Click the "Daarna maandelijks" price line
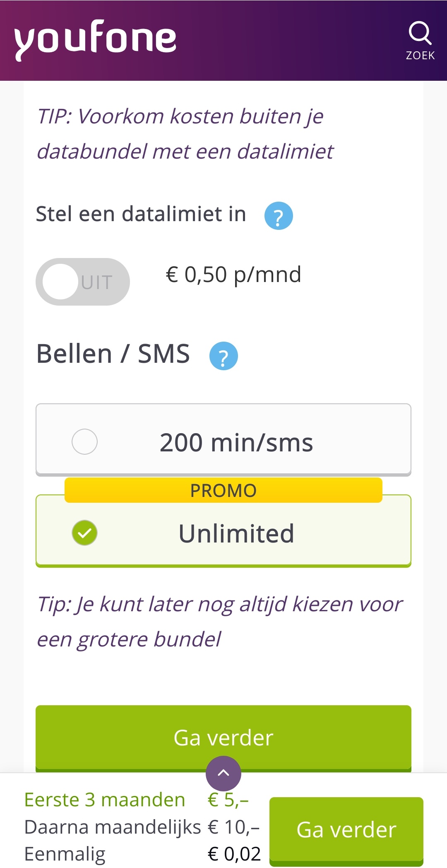Image resolution: width=447 pixels, height=868 pixels. tap(113, 827)
